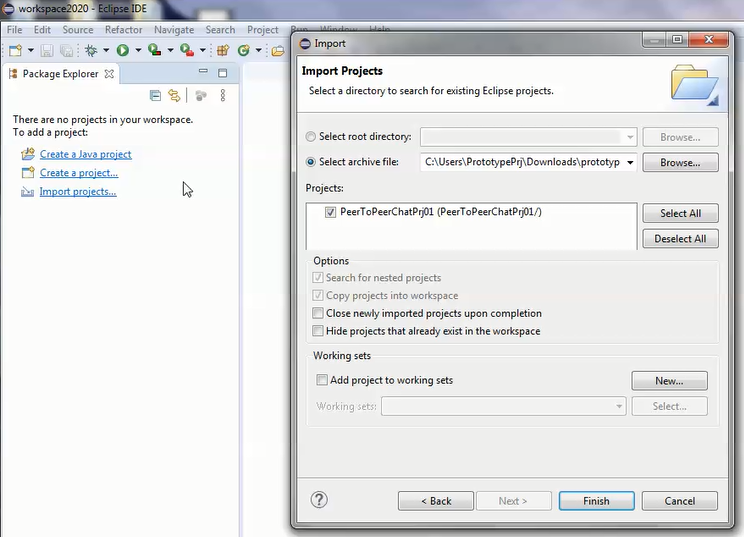Open the Project menu

262,29
